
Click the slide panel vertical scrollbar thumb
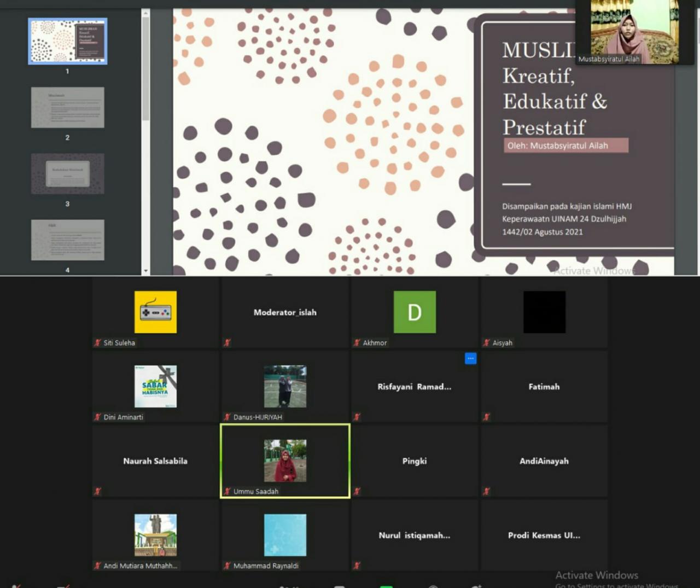pyautogui.click(x=145, y=68)
